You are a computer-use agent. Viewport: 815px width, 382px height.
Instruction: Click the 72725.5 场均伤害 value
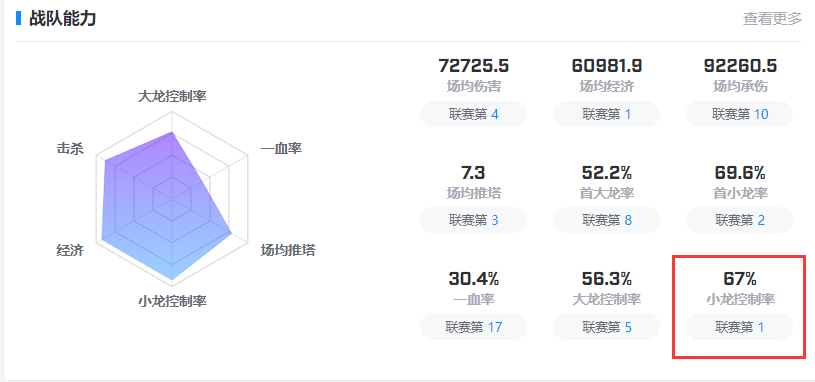(474, 66)
